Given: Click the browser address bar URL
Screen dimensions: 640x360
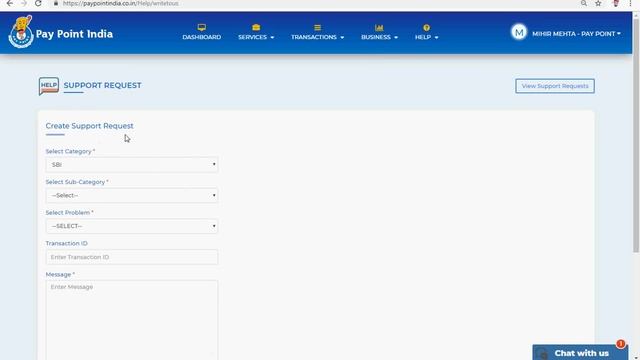Looking at the screenshot, I should tap(120, 3).
